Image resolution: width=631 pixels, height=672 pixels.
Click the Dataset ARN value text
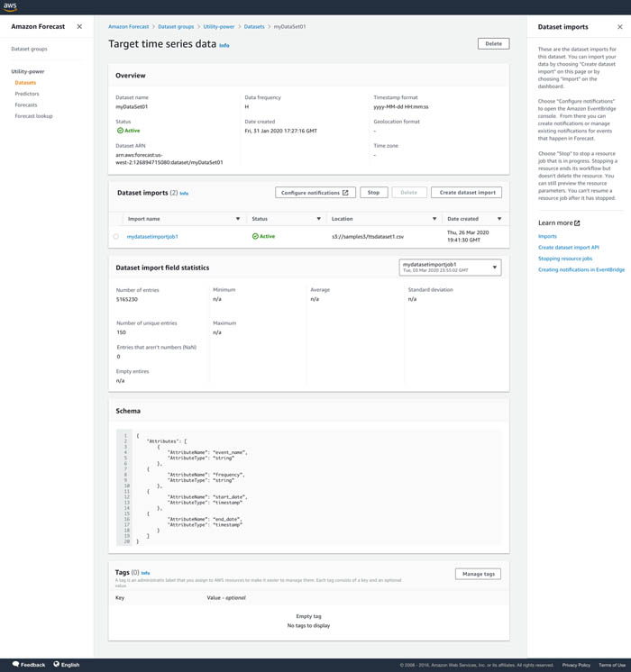pos(169,159)
